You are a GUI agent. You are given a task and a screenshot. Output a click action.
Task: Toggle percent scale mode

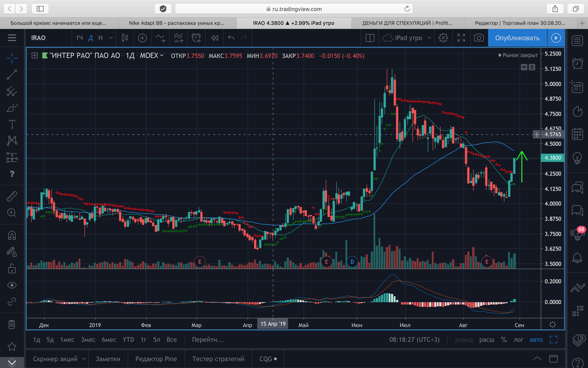[x=504, y=340]
